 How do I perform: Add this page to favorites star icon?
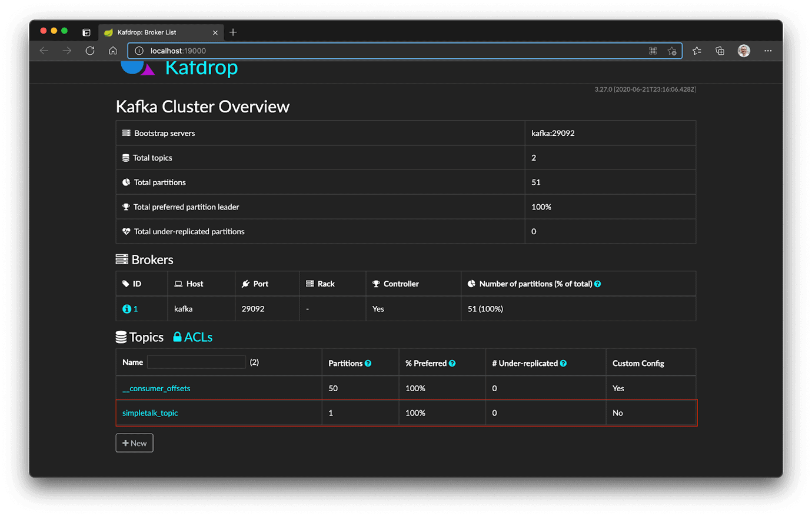click(671, 51)
